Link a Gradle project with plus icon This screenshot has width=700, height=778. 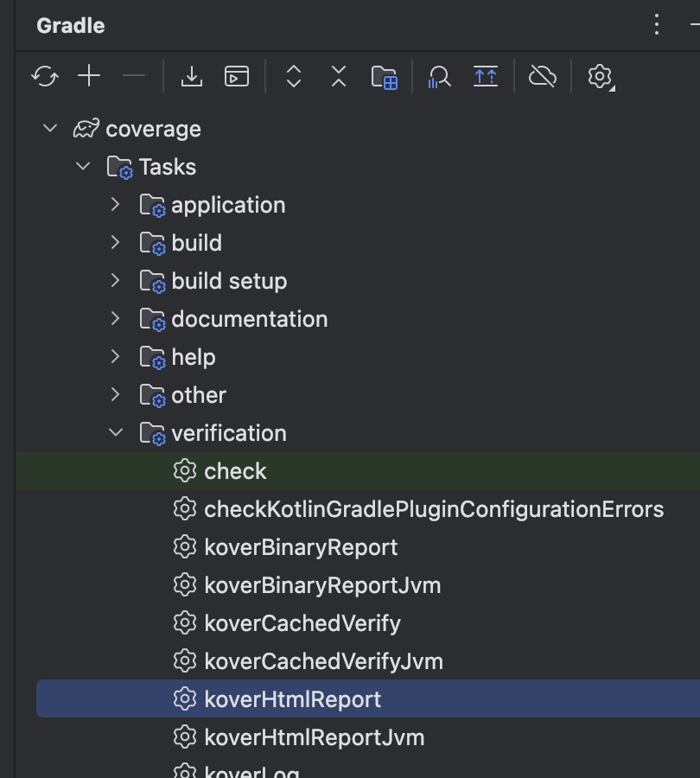point(89,76)
